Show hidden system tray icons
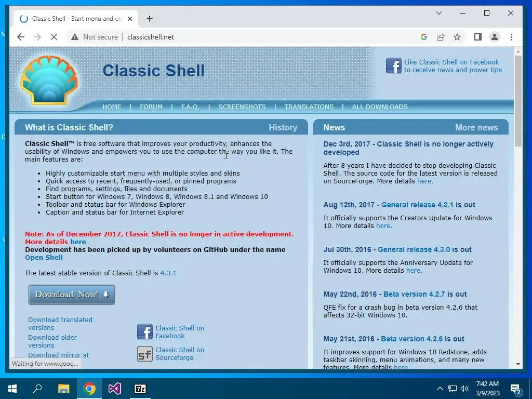This screenshot has width=532, height=399. (440, 389)
